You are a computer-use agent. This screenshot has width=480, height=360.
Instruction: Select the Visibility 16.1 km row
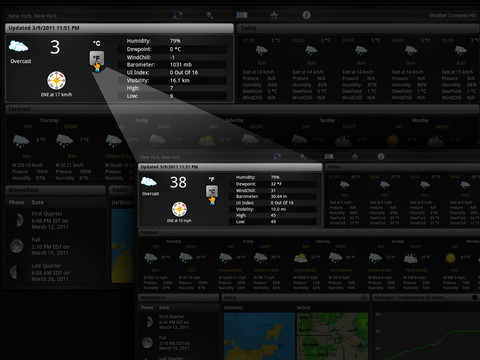tap(173, 80)
